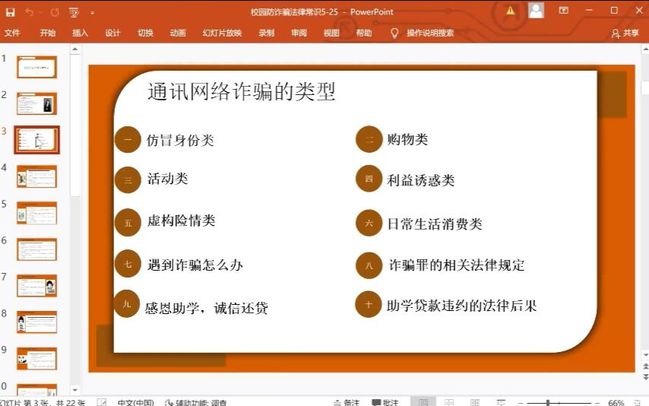Click the warning triangle icon in title bar
Image resolution: width=649 pixels, height=406 pixels.
pyautogui.click(x=510, y=11)
